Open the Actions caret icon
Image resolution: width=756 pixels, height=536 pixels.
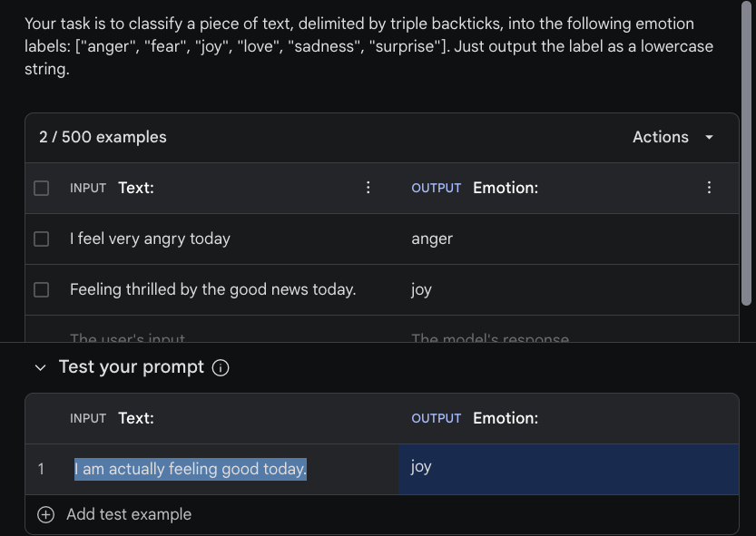(x=709, y=137)
